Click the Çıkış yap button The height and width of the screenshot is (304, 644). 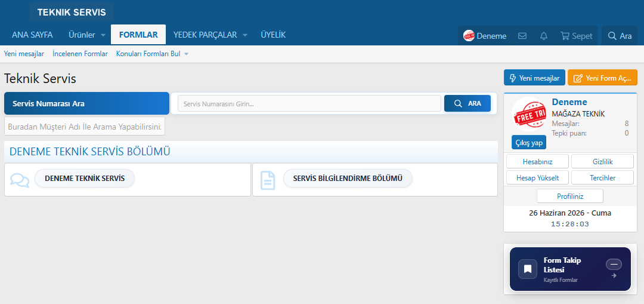coord(529,142)
